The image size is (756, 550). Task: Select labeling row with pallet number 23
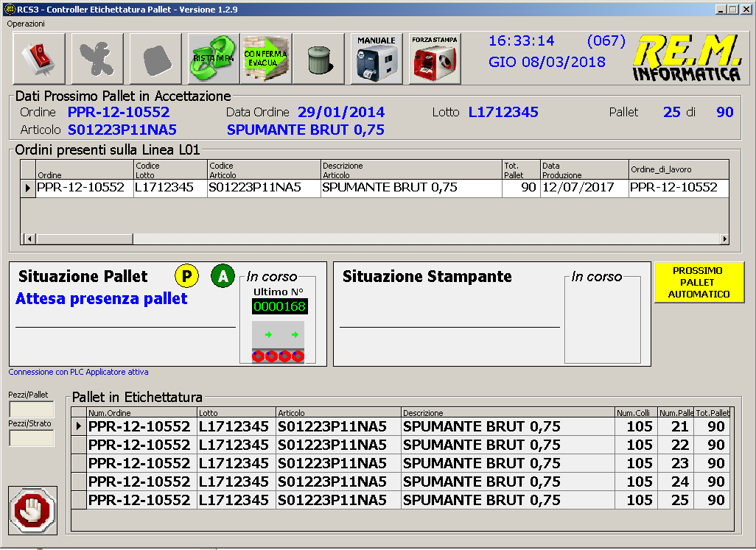(398, 463)
